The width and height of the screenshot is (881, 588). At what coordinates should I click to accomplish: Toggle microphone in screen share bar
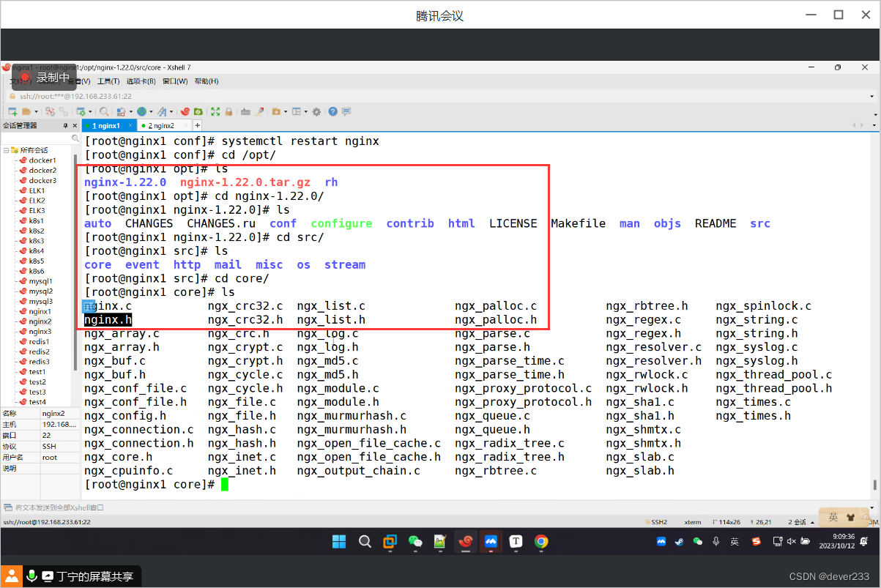click(x=31, y=576)
